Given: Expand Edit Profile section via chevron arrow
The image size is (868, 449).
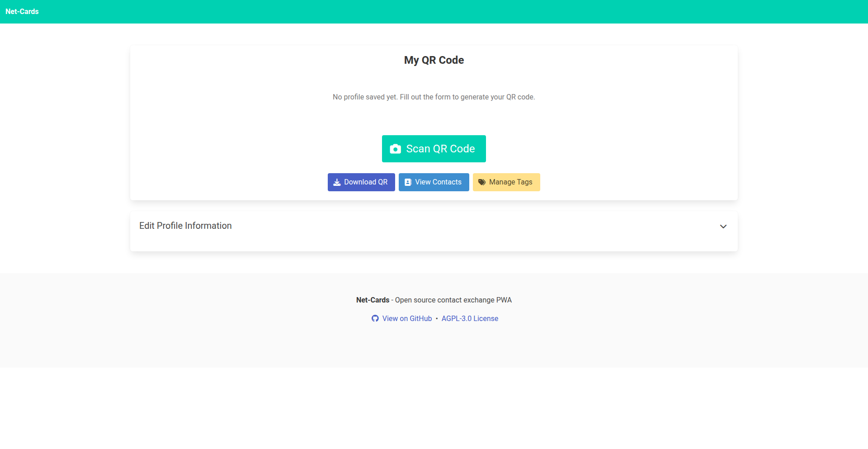Looking at the screenshot, I should click(x=723, y=227).
